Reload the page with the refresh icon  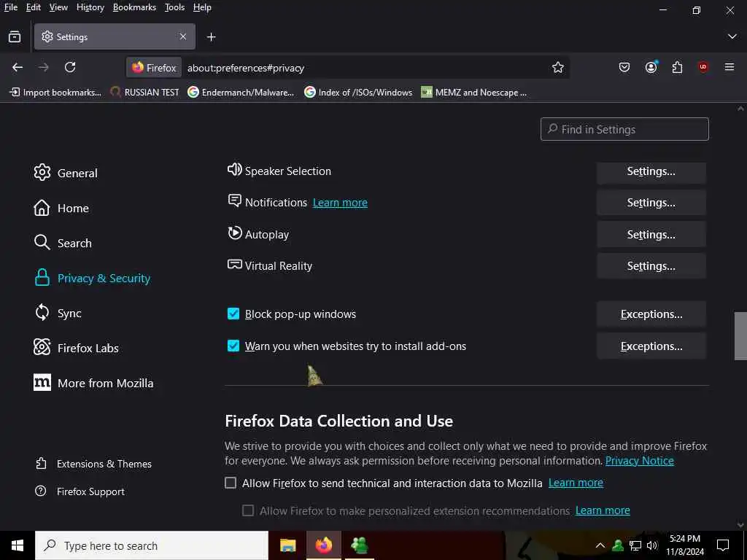tap(70, 68)
